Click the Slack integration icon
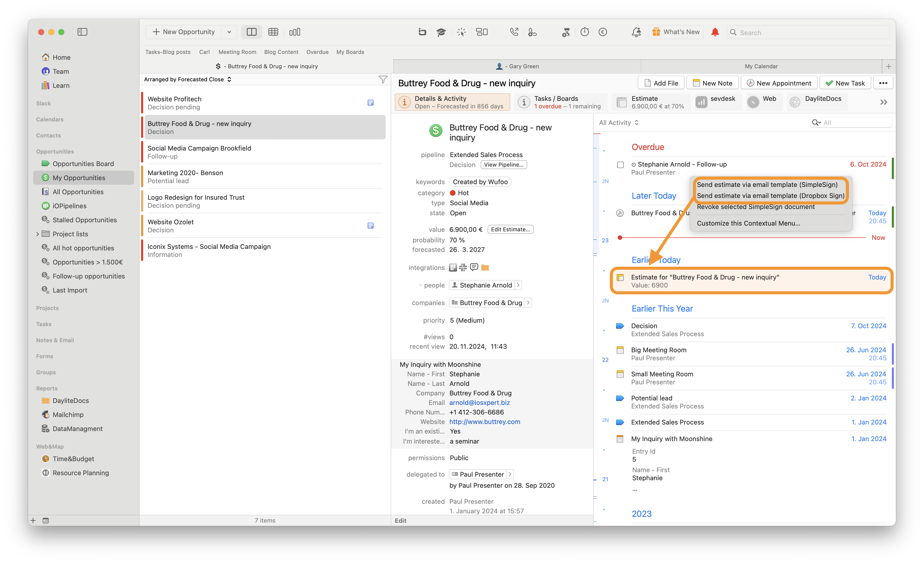Screen dimensions: 924x563 coord(463,267)
